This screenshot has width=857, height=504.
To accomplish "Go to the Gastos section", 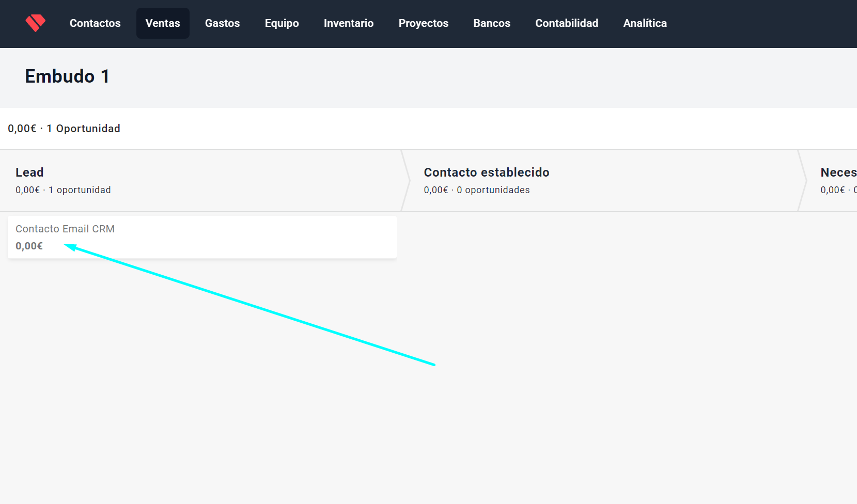I will [222, 23].
